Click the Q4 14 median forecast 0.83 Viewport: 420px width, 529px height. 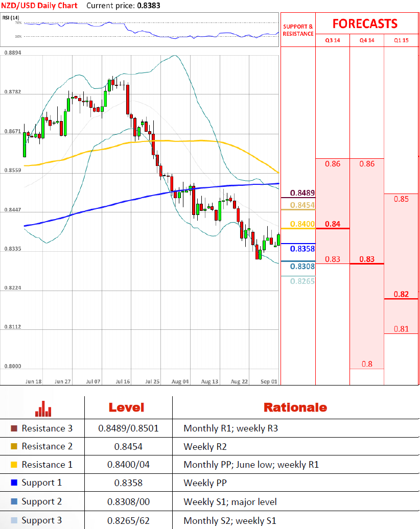coord(367,259)
